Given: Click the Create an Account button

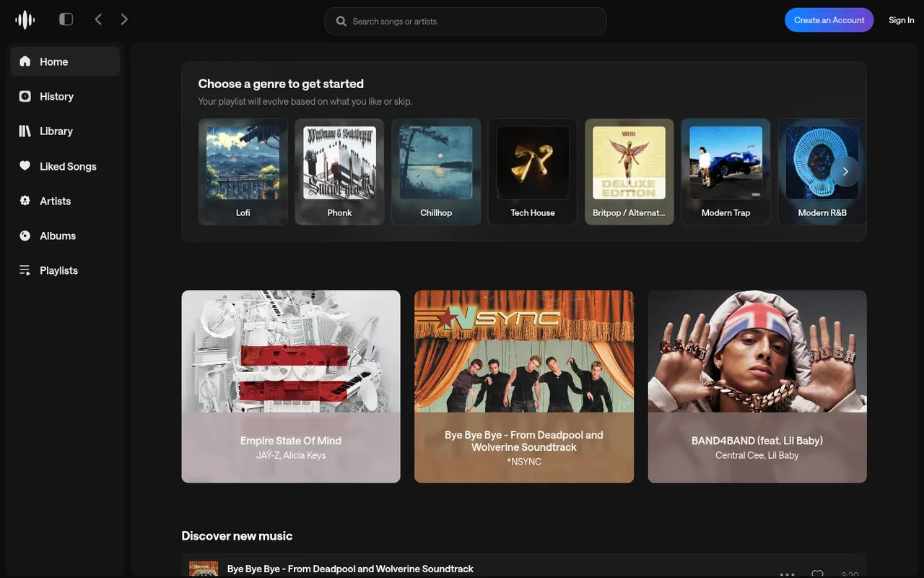Looking at the screenshot, I should [x=829, y=20].
